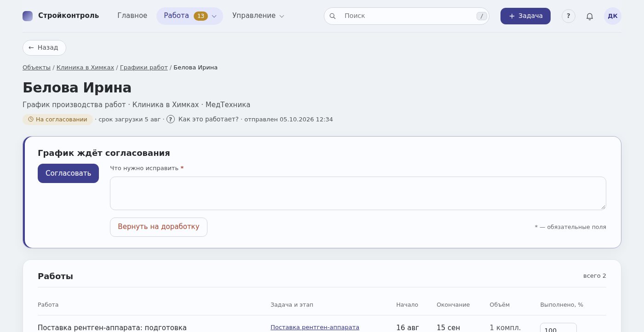Image resolution: width=644 pixels, height=332 pixels.
Task: Click the 'На согласовании' status badge
Action: tap(57, 120)
